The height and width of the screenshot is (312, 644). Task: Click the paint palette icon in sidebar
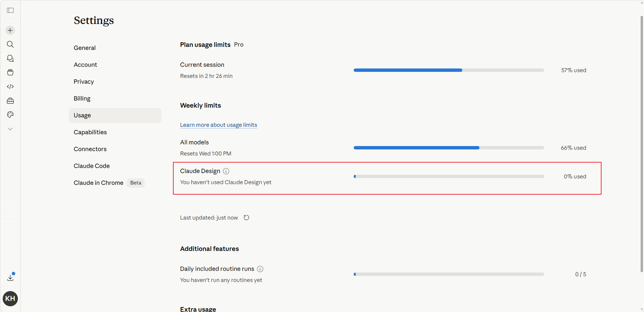point(10,115)
